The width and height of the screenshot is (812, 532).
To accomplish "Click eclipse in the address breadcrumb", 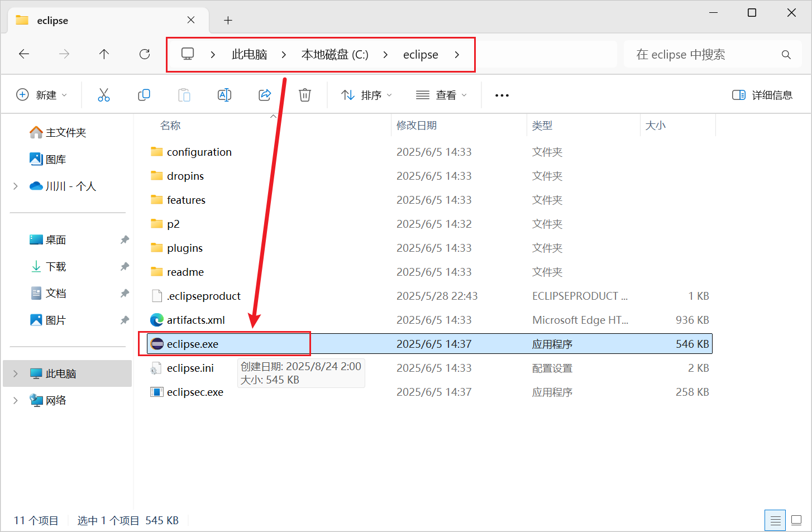I will tap(421, 55).
